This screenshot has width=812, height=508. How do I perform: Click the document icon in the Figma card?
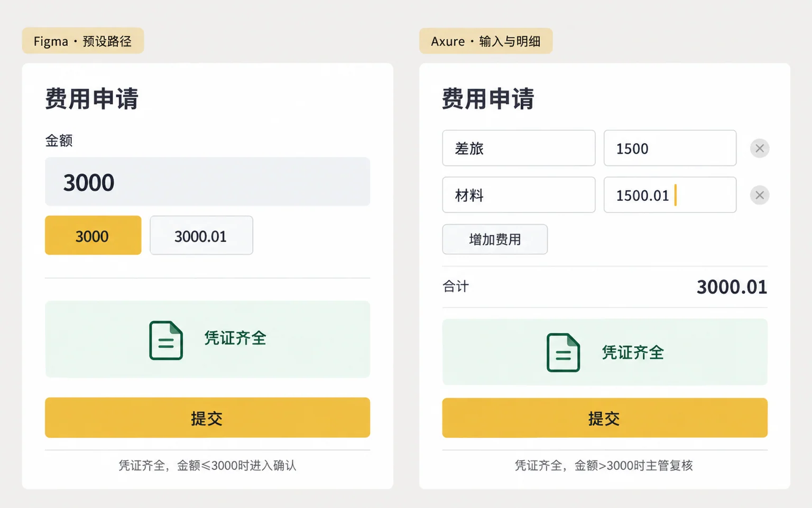coord(166,340)
